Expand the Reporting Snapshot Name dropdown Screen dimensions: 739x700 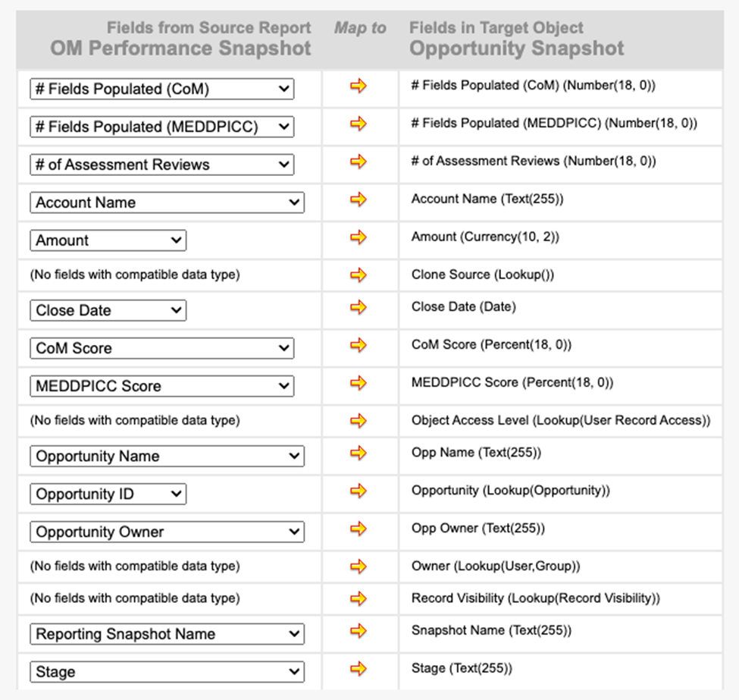tap(167, 634)
